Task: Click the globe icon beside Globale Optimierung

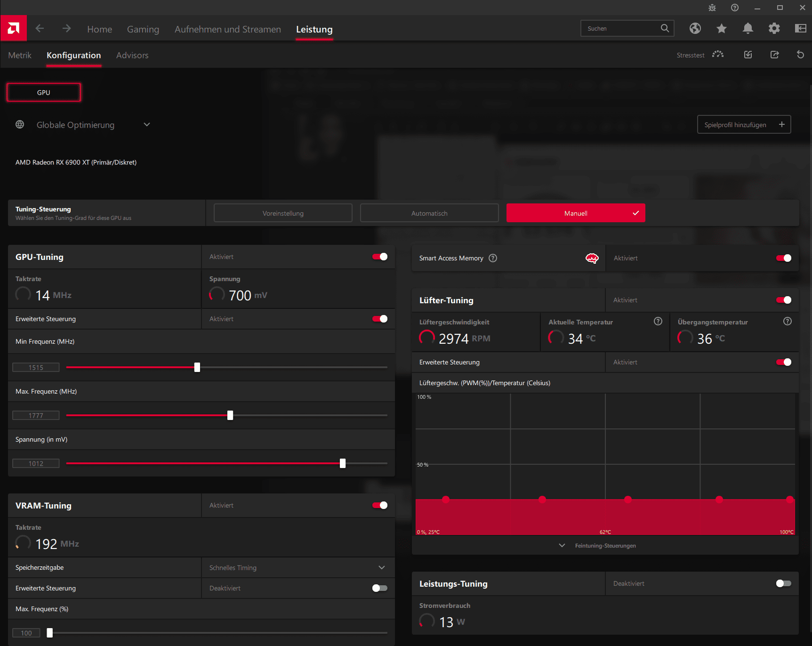Action: tap(20, 124)
